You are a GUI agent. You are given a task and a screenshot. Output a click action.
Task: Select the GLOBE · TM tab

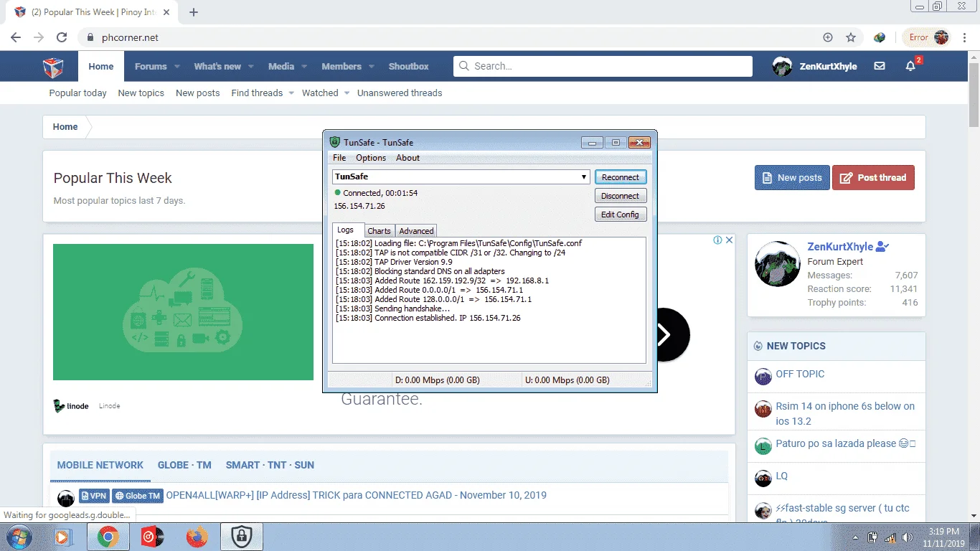pyautogui.click(x=184, y=465)
